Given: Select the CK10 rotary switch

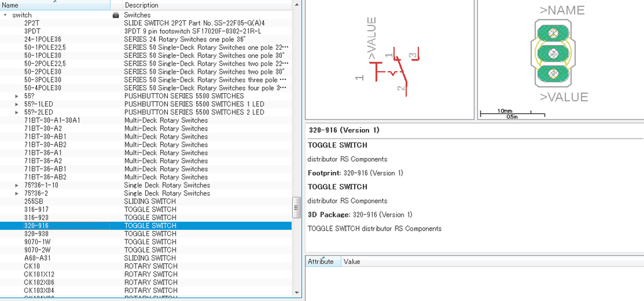Looking at the screenshot, I should tap(146, 266).
